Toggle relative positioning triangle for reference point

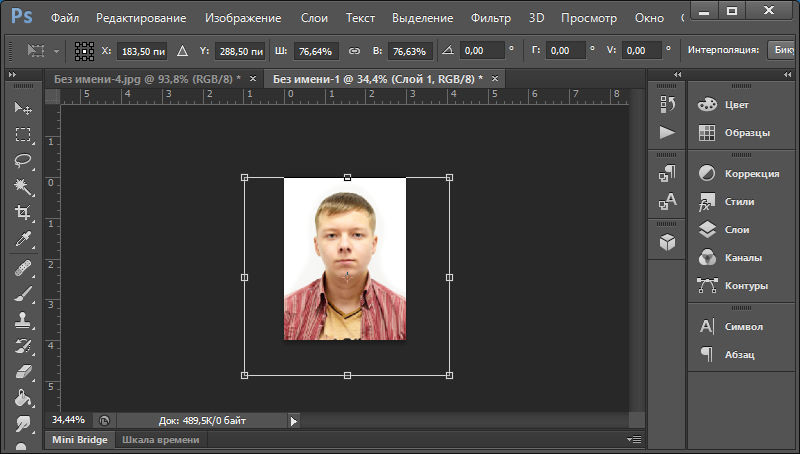click(182, 50)
